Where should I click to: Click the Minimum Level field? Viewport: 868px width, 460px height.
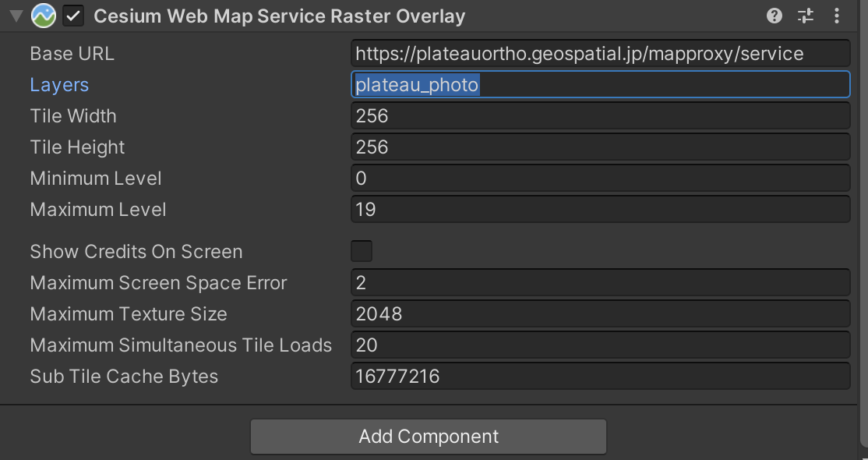tap(601, 179)
